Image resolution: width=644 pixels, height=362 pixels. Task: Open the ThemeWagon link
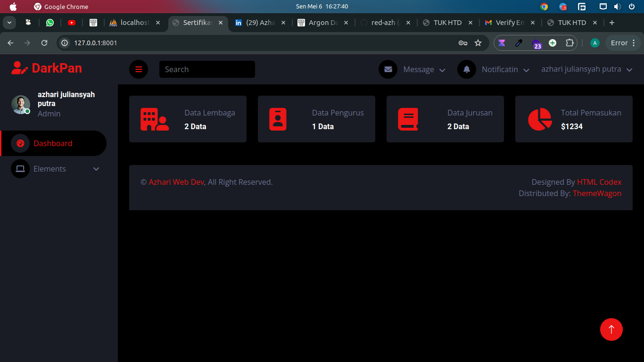(597, 193)
